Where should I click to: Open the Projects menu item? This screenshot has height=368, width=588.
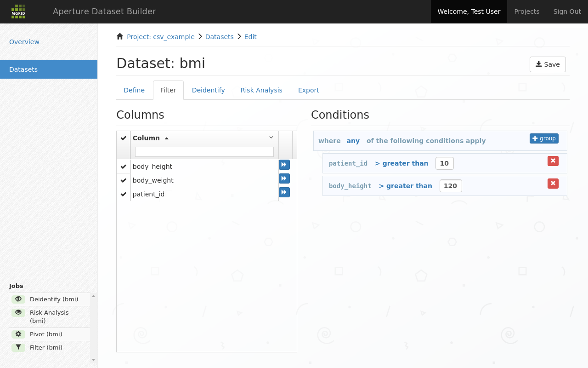(x=527, y=11)
